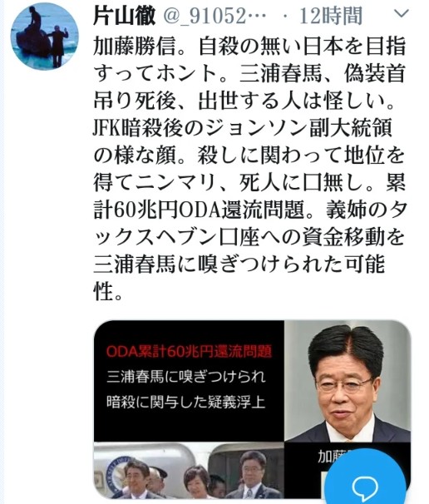Click the @_91052 account handle
Image resolution: width=429 pixels, height=504 pixels.
tap(214, 16)
